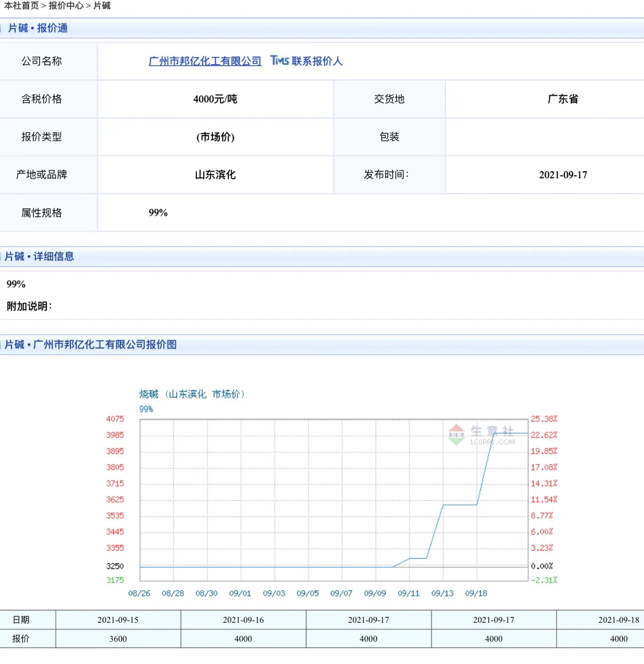Click the 广东省 delivery location value
Viewport: 644px width, 664px height.
[x=563, y=99]
